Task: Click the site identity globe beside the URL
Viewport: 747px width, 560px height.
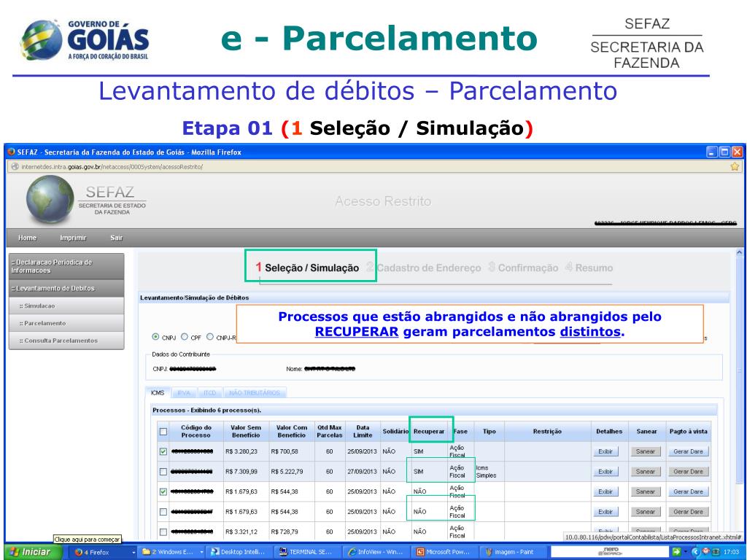Action: [15, 167]
